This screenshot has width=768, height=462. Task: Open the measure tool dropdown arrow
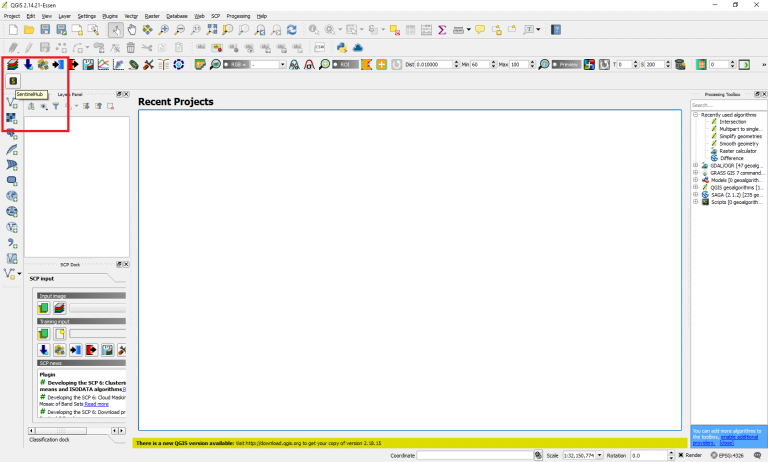(x=469, y=30)
